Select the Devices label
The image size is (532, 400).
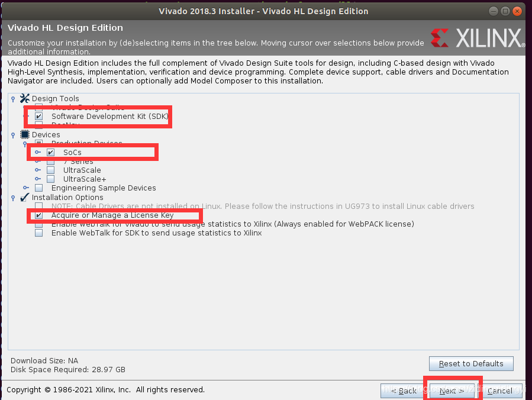pos(46,134)
